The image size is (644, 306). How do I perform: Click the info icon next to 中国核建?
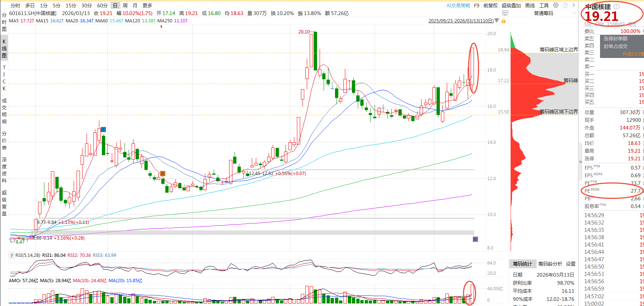[x=617, y=7]
